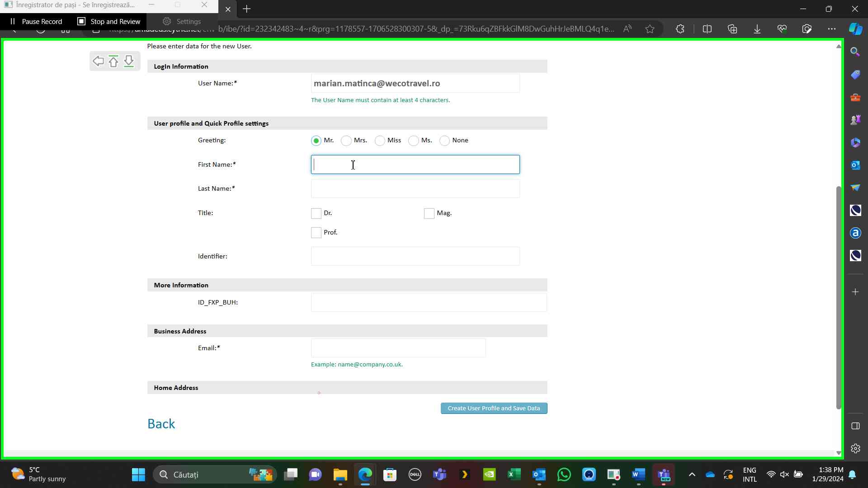868x488 pixels.
Task: Open browser Settings and more menu
Action: (x=831, y=29)
